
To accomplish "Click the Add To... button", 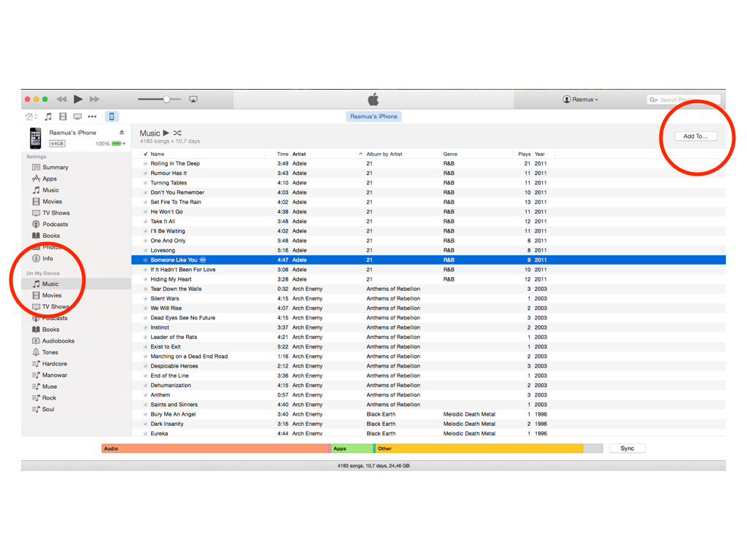I will click(x=695, y=136).
